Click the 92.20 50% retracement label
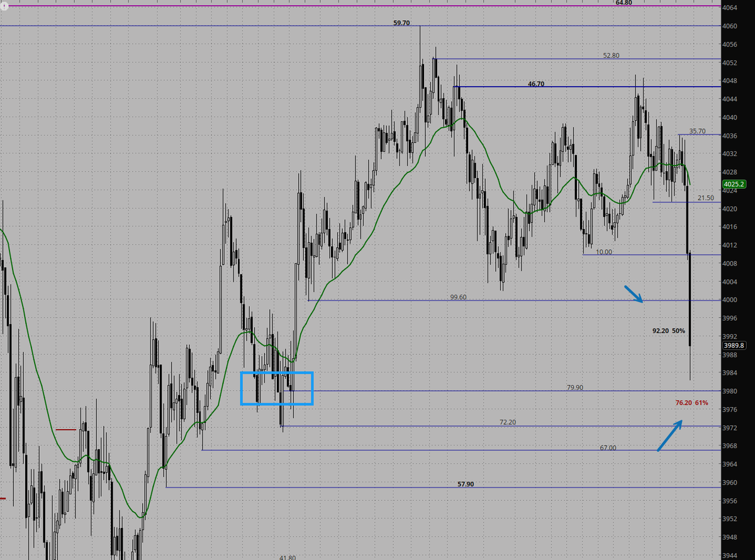This screenshot has width=755, height=560. click(x=669, y=330)
